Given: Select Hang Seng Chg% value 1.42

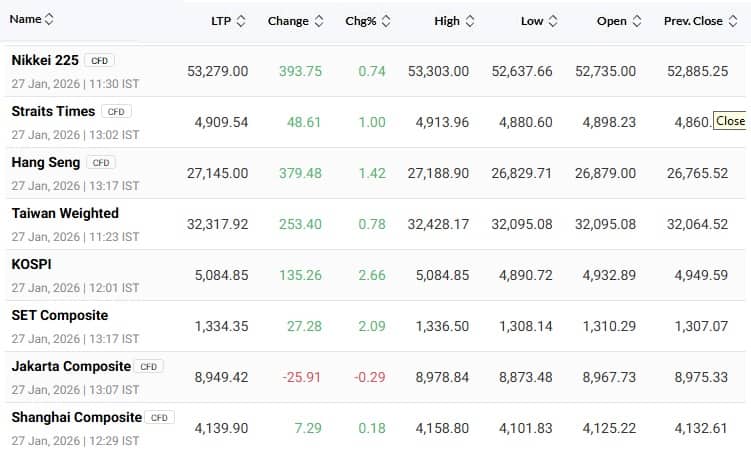Looking at the screenshot, I should (x=372, y=173).
